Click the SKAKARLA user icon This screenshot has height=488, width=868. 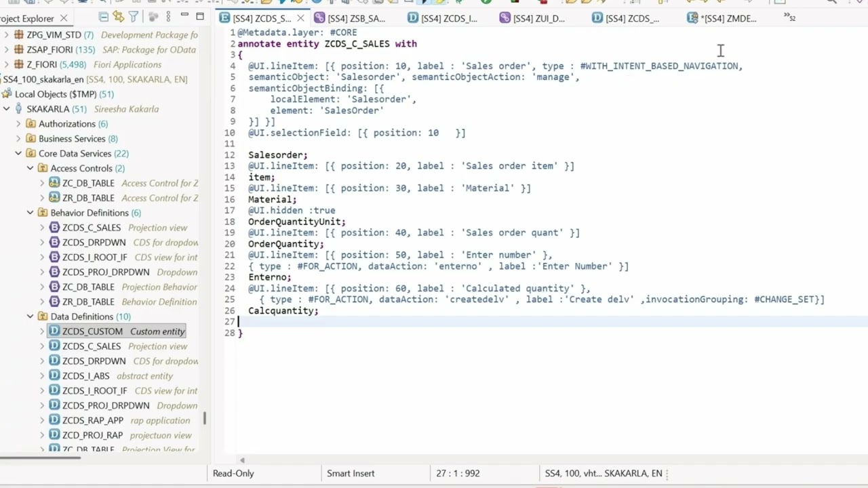coord(19,109)
